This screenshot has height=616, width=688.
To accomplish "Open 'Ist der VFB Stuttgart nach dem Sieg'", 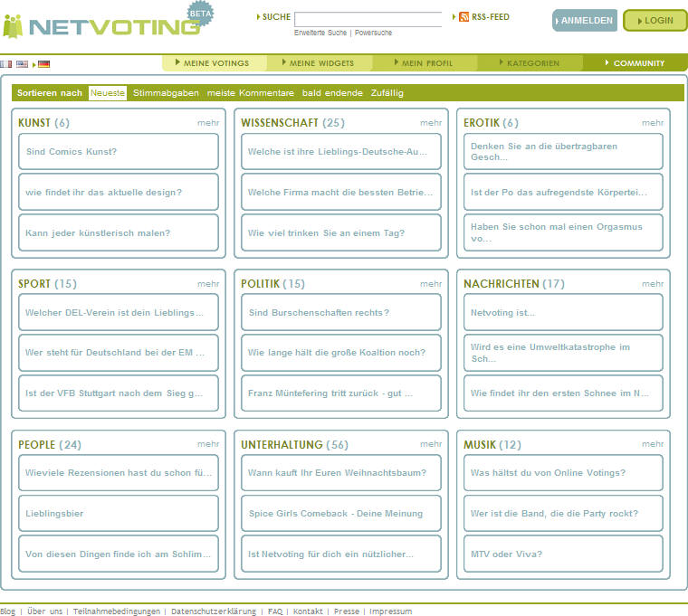I will [x=119, y=393].
